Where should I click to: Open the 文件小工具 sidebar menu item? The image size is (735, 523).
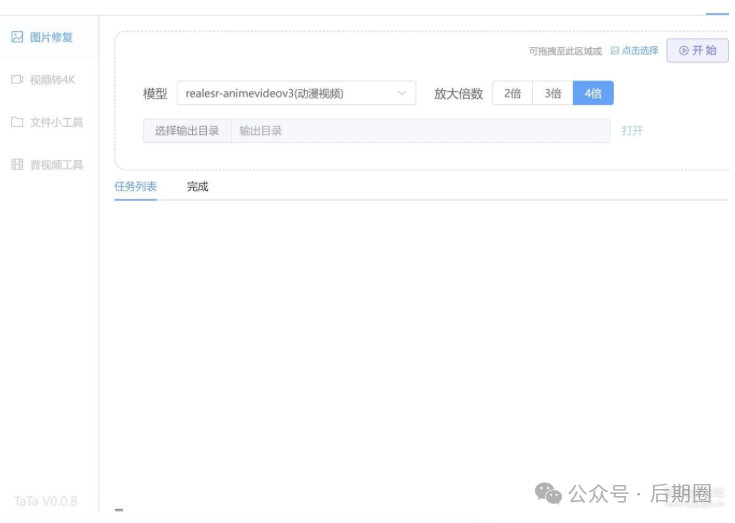[49, 122]
